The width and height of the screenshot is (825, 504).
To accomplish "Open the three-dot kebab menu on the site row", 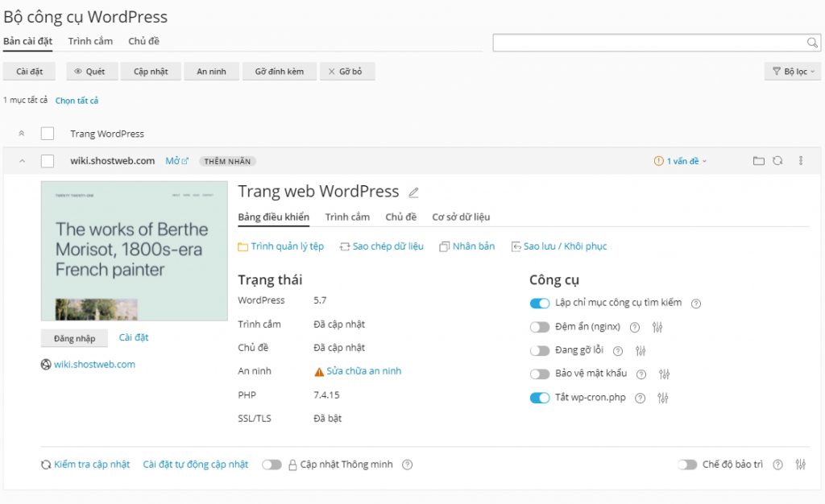I will (800, 160).
